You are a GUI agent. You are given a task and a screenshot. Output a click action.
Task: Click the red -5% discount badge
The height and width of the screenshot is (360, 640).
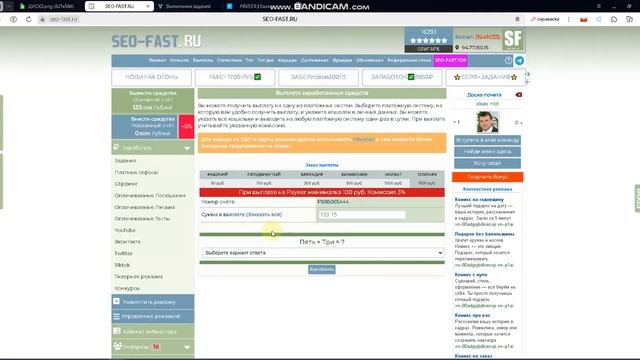coord(187,126)
